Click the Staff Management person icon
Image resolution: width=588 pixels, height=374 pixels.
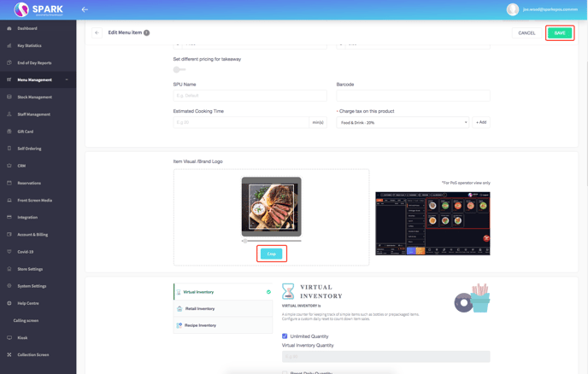tap(9, 114)
